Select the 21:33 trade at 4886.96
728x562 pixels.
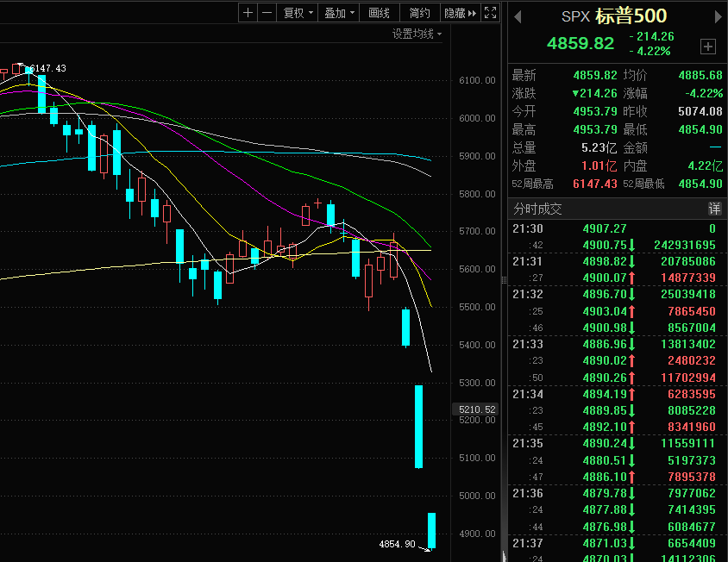point(618,344)
